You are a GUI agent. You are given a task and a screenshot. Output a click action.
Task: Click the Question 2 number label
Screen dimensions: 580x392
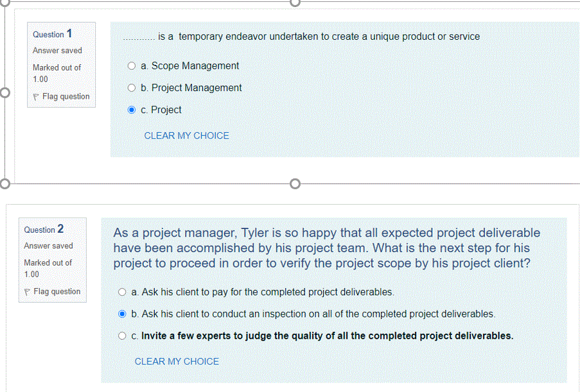(x=42, y=229)
